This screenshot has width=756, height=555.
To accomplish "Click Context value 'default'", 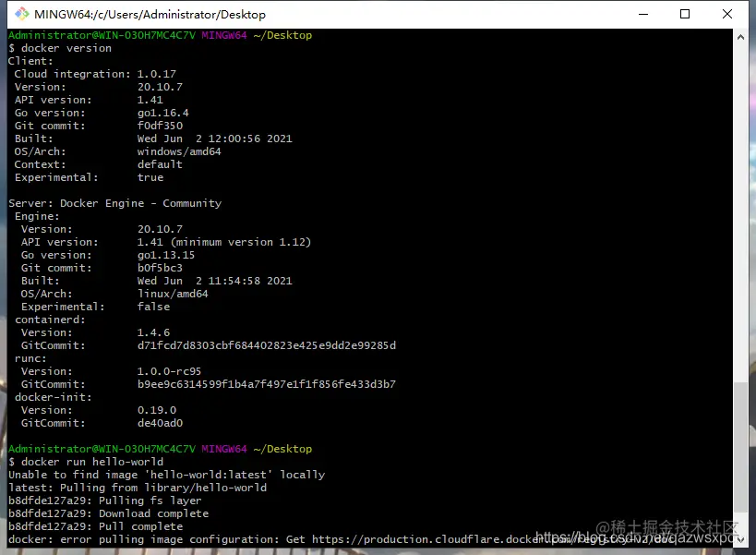I will [x=160, y=164].
